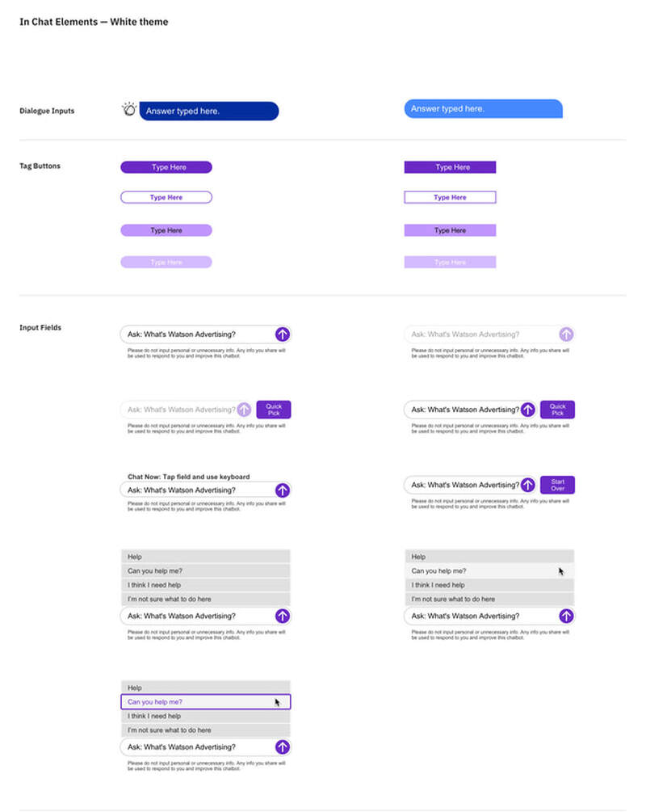Click the send arrow next to the Start Over button

(x=527, y=485)
